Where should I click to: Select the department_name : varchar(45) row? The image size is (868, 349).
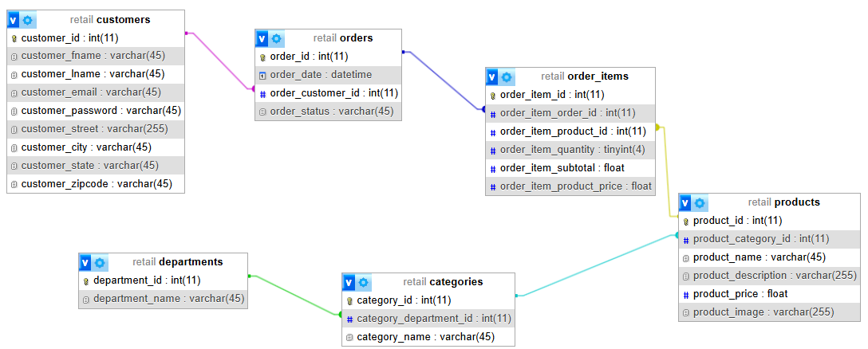(164, 299)
